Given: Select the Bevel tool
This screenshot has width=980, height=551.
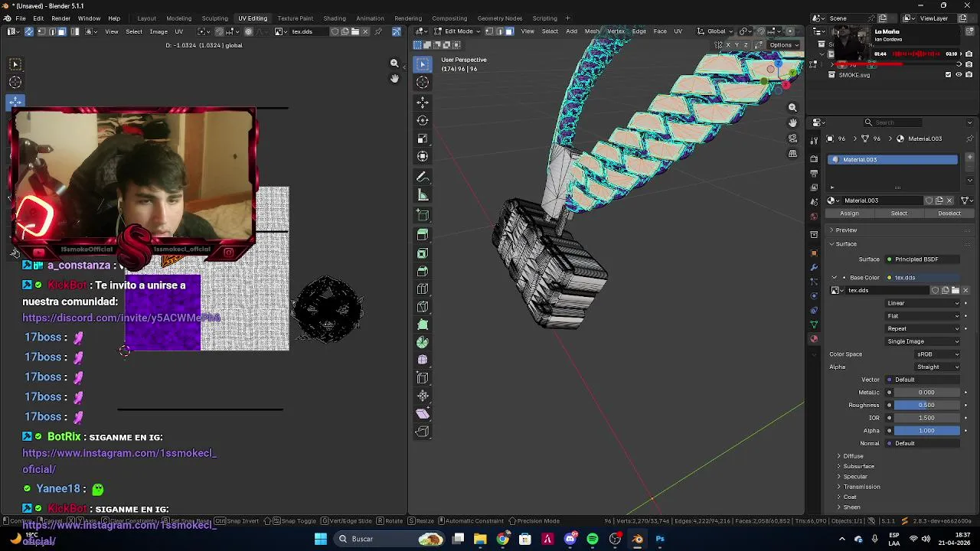Looking at the screenshot, I should pyautogui.click(x=423, y=272).
